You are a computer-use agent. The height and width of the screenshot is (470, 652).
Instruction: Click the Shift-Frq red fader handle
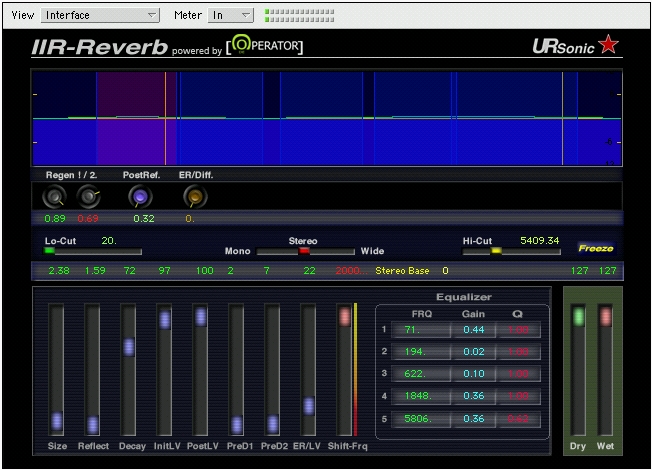pyautogui.click(x=345, y=317)
